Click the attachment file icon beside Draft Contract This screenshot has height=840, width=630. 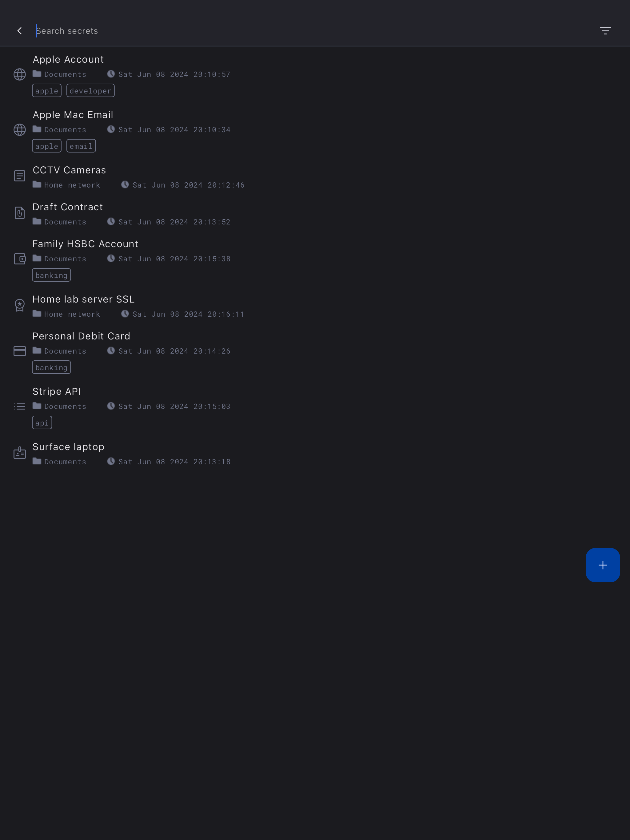pyautogui.click(x=20, y=213)
